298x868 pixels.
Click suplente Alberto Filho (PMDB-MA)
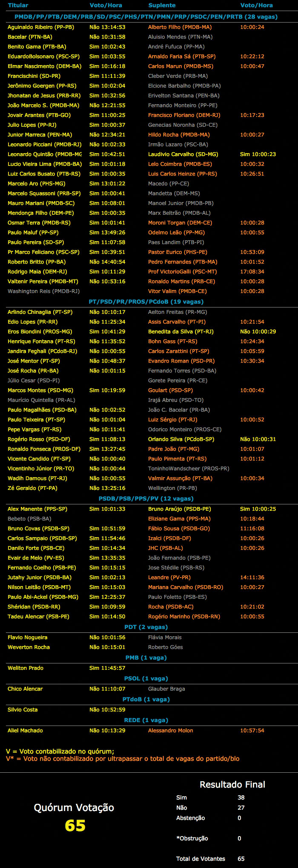pos(180,27)
